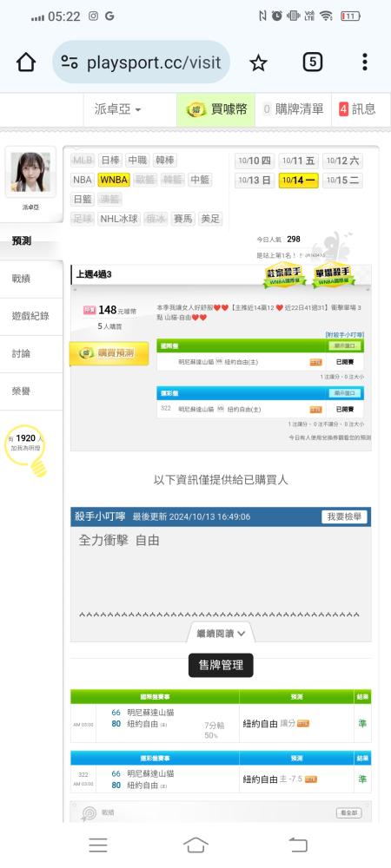391x868 pixels.
Task: Open the tab switcher showing 5 tabs
Action: [312, 62]
